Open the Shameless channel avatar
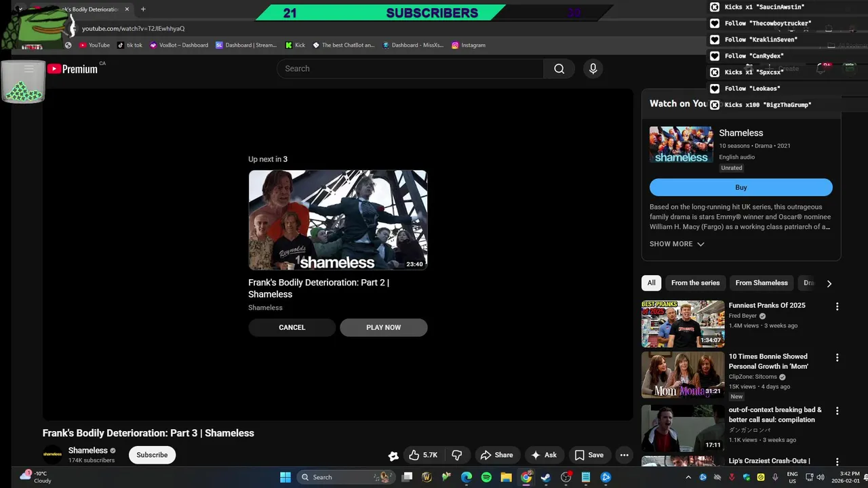The height and width of the screenshot is (488, 868). click(53, 455)
